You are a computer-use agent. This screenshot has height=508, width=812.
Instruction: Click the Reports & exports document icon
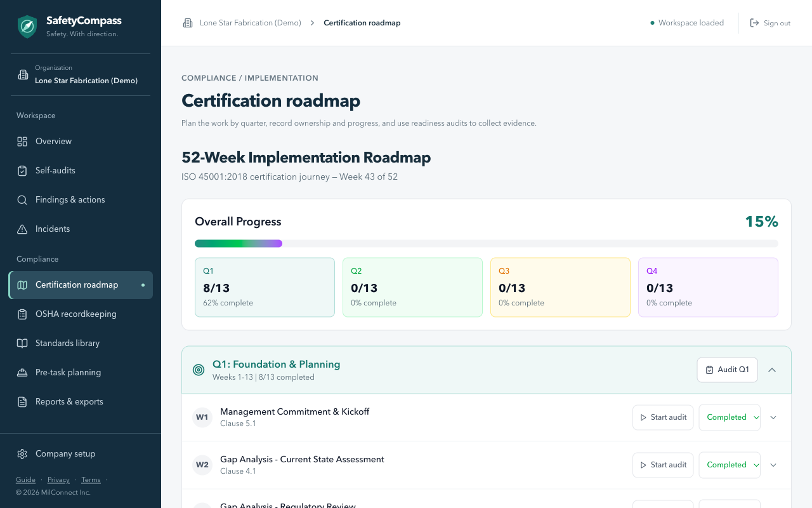pyautogui.click(x=22, y=402)
